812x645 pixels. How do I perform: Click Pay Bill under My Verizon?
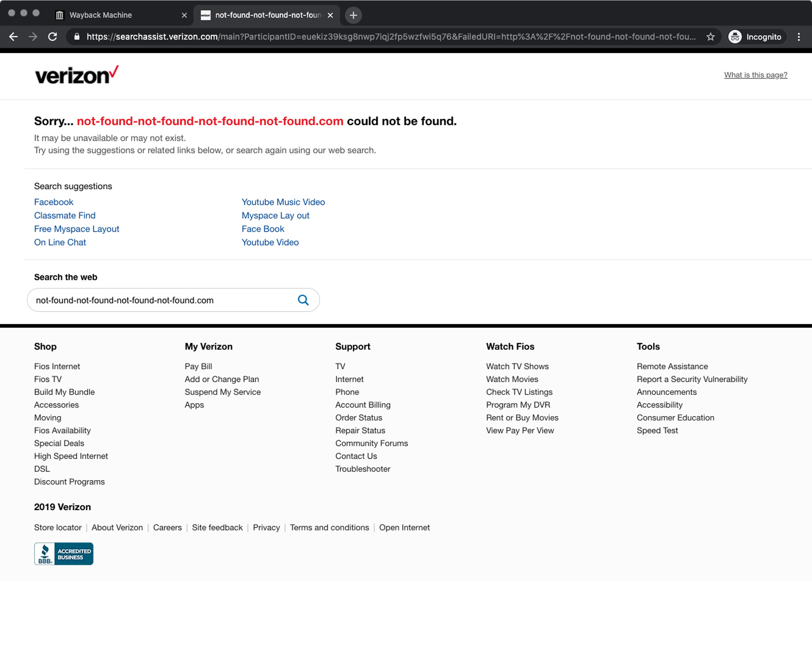click(198, 367)
